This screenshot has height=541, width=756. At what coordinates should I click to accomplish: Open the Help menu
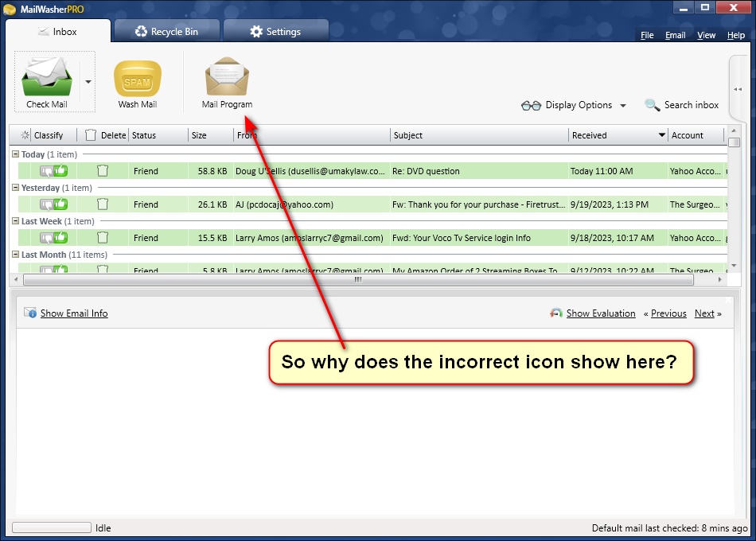736,35
